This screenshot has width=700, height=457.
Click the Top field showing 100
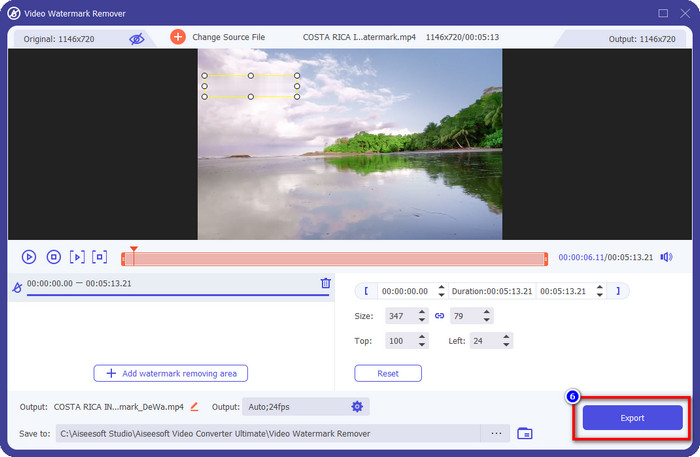click(401, 341)
